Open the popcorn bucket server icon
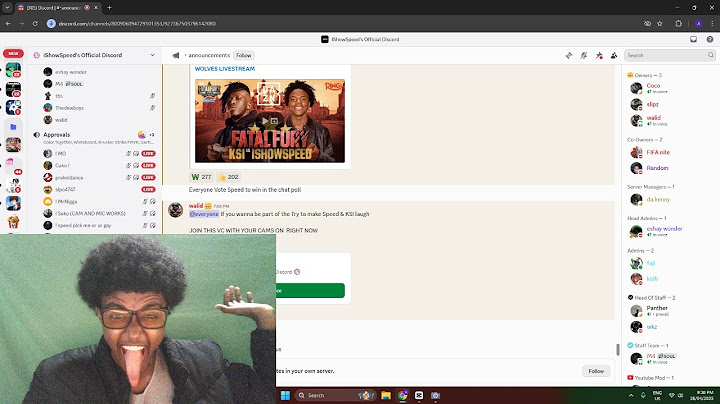The height and width of the screenshot is (404, 720). point(13,222)
